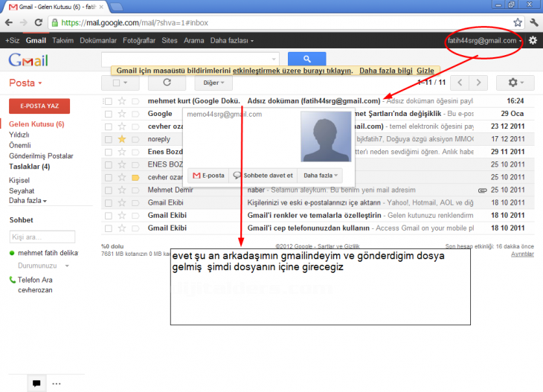Screen dimensions: 543x392
Task: Open Takvim in the top bar
Action: (x=62, y=40)
